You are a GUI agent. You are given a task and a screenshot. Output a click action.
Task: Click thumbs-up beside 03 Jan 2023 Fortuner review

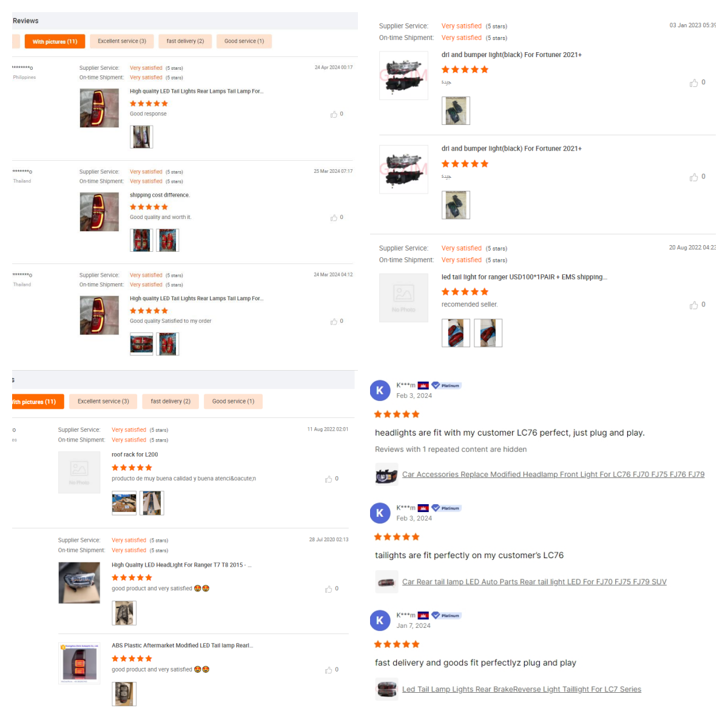pyautogui.click(x=693, y=83)
